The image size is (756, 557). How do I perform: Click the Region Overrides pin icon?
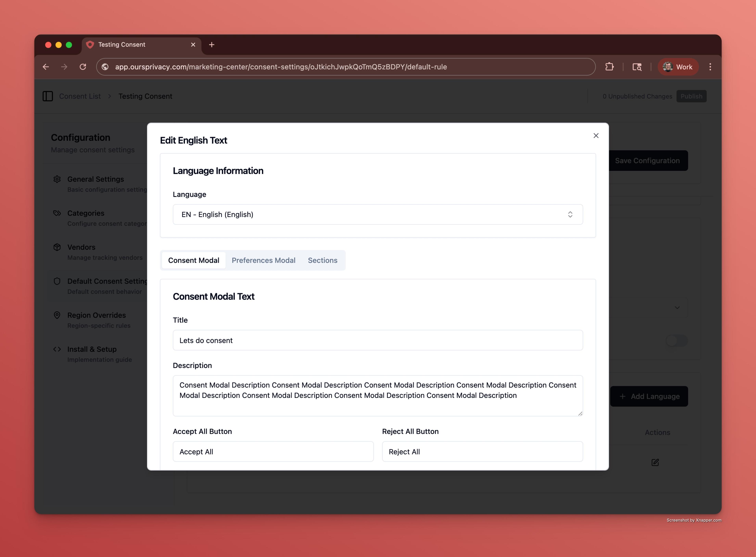coord(57,315)
